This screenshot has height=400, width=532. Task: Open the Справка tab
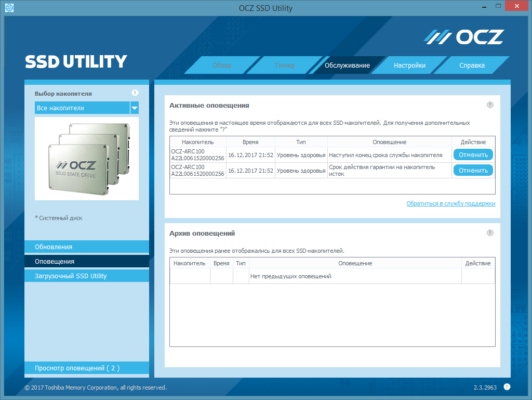(x=472, y=65)
